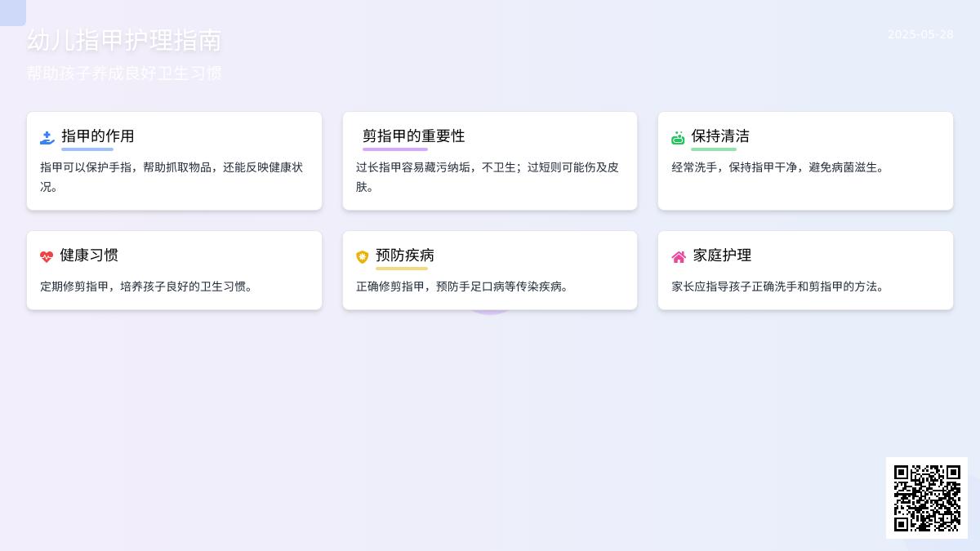Select the 保持清洁 card heading
This screenshot has height=551, width=980.
pos(720,136)
